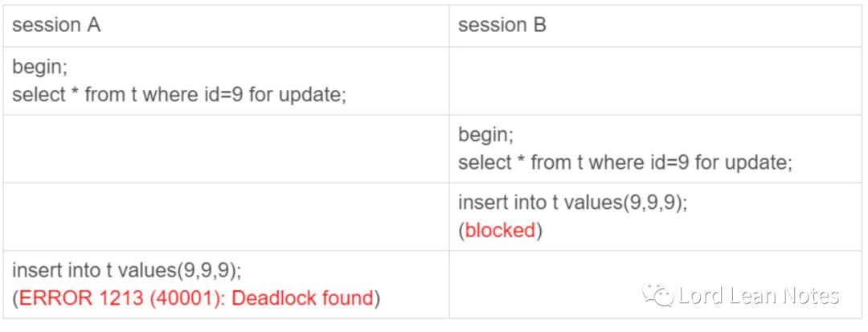Screen dimensions: 868x332
Task: Click the WeChat logo icon in watermark
Action: pos(661,297)
